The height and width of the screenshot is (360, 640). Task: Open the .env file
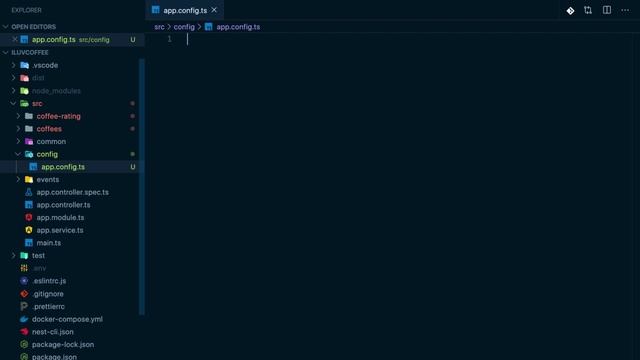point(39,268)
